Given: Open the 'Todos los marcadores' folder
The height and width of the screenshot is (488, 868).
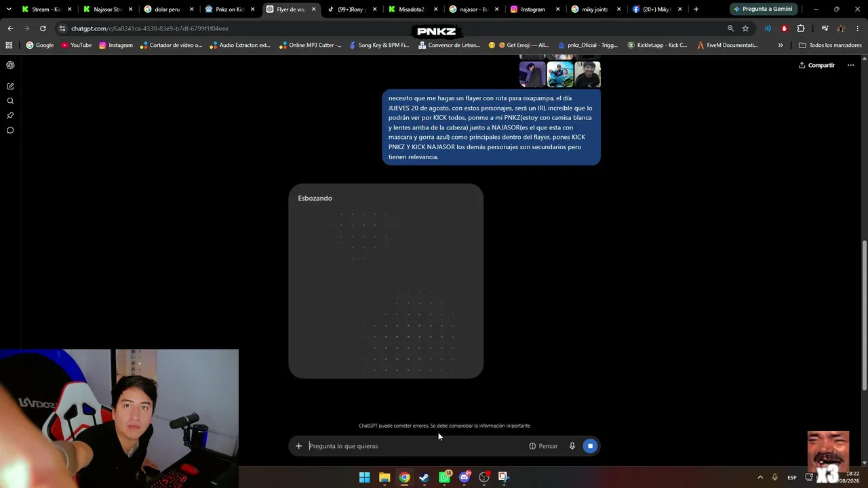Looking at the screenshot, I should [x=830, y=45].
